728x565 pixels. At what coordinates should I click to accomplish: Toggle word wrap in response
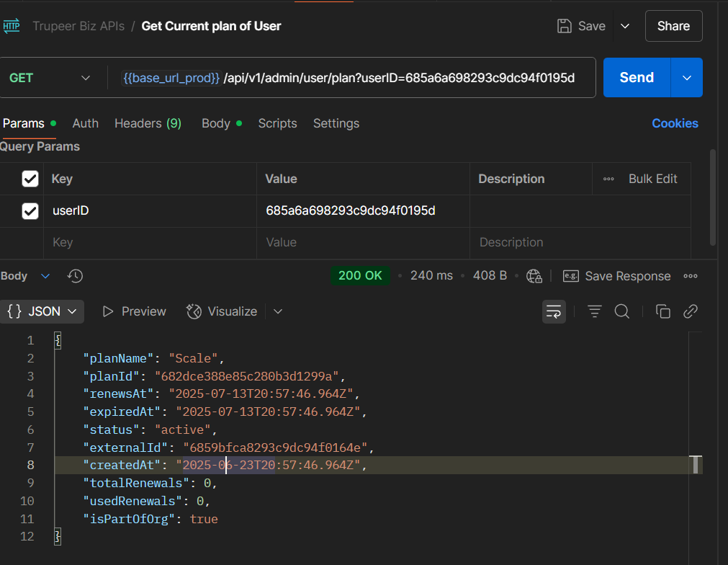[554, 311]
